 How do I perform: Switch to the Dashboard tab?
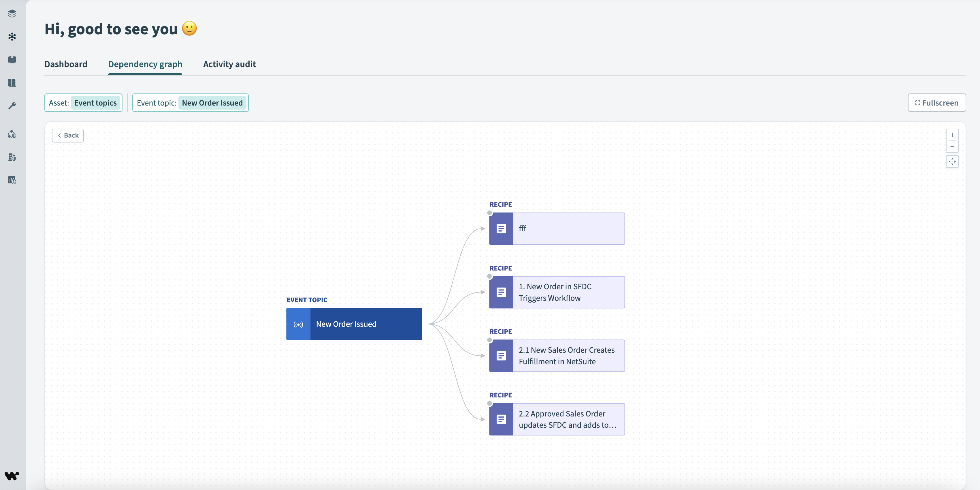(x=66, y=64)
